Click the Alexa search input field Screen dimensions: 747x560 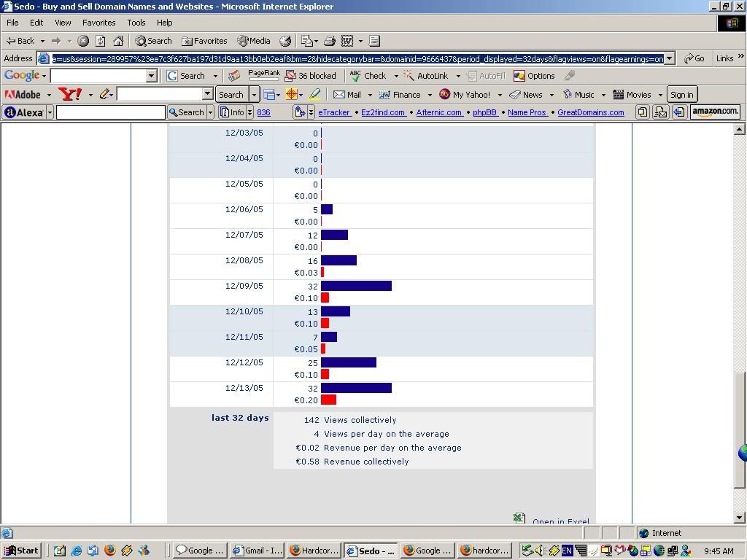[110, 112]
